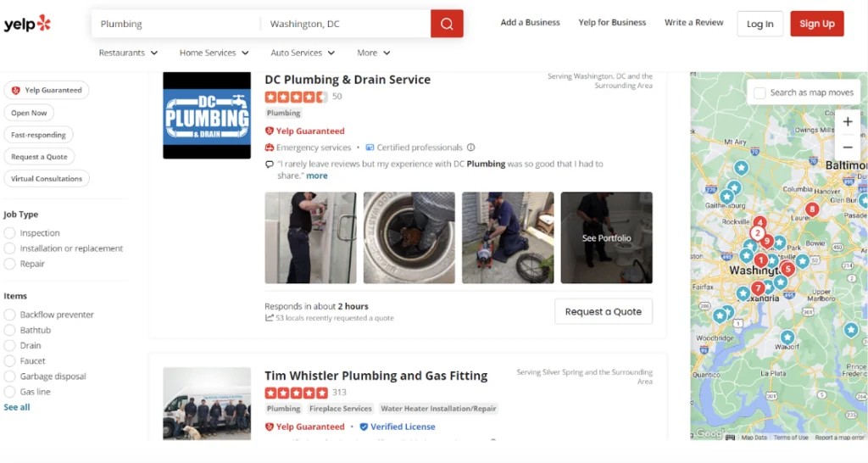
Task: Toggle Search as map moves checkbox
Action: [760, 93]
